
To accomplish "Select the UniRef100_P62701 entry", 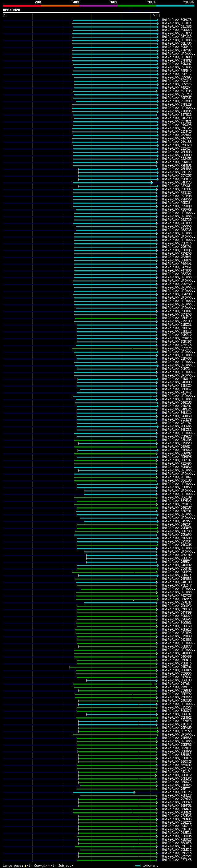I will pyautogui.click(x=176, y=274).
